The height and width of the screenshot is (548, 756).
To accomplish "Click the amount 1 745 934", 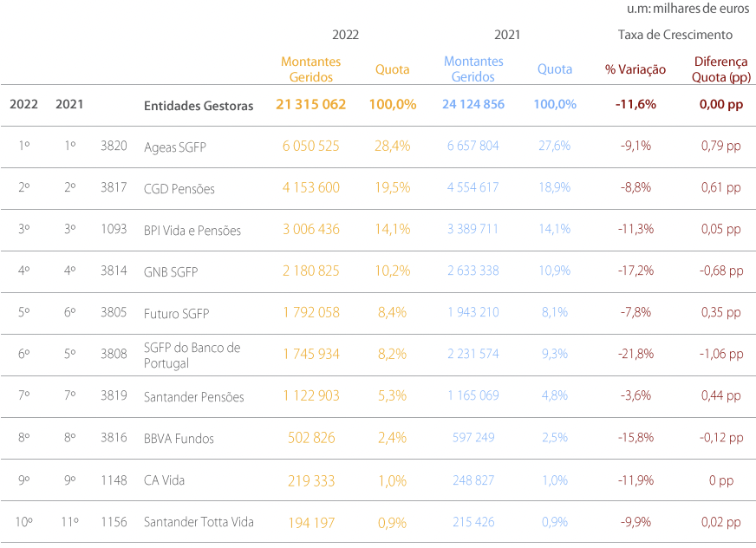I will 310,354.
